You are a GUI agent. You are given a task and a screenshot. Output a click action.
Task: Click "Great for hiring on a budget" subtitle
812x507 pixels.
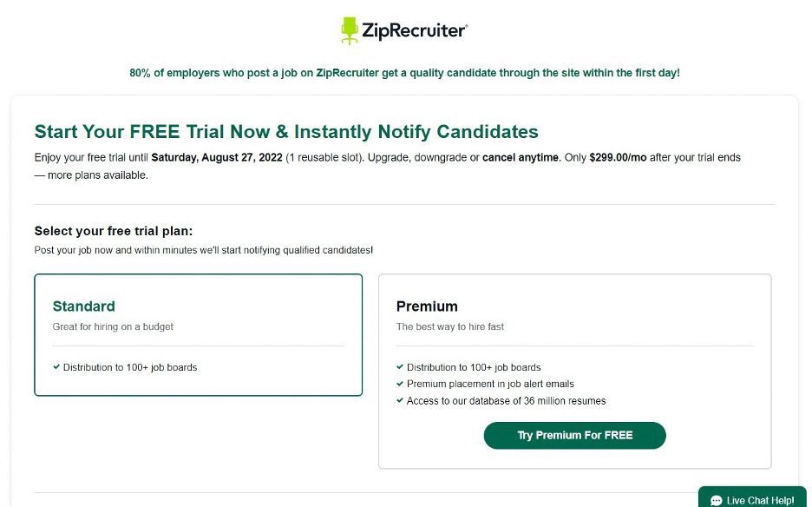coord(113,326)
